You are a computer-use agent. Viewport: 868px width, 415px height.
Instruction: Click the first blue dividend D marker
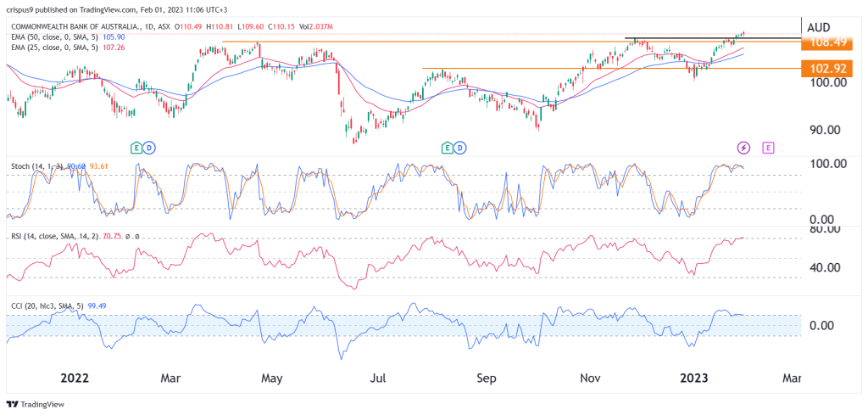tap(148, 148)
